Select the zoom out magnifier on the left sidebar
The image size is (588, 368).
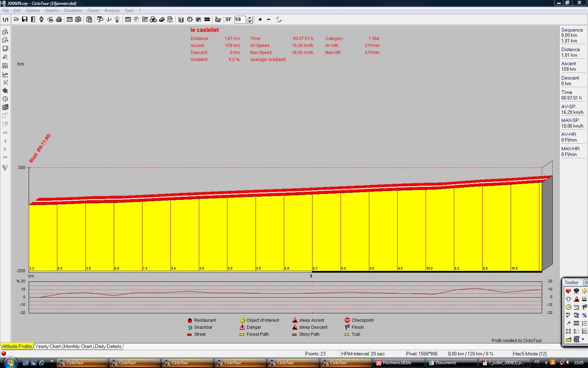click(x=5, y=40)
